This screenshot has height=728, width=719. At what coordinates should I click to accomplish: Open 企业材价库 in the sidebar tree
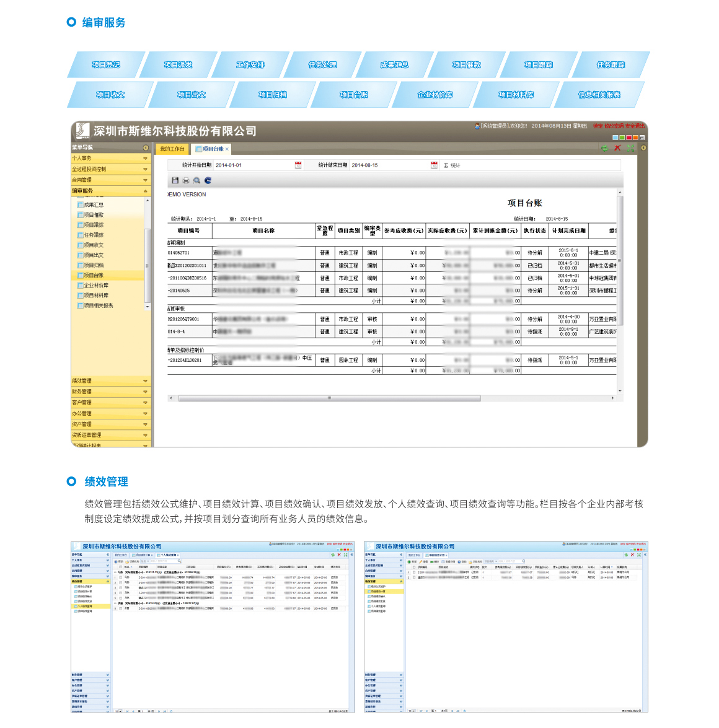(x=96, y=286)
